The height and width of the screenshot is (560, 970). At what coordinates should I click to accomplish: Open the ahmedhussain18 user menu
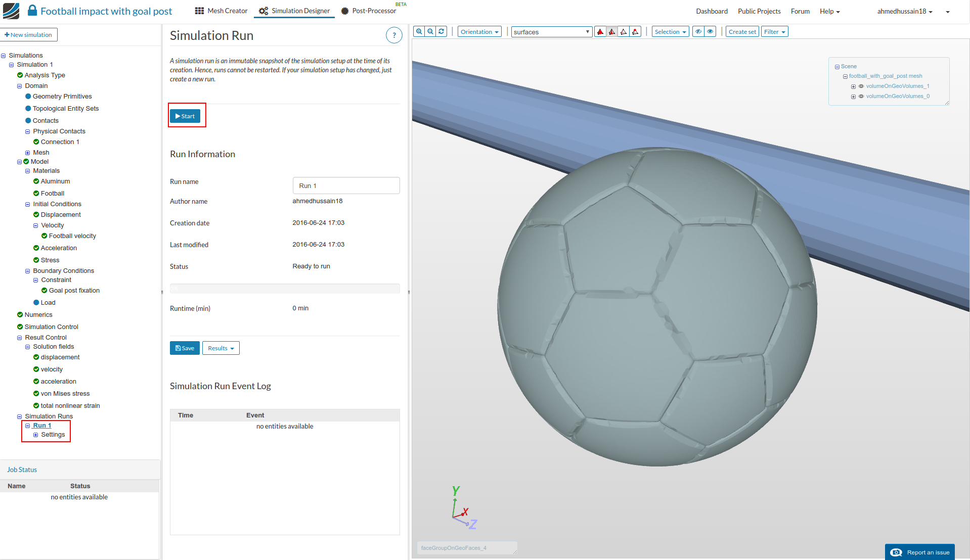click(x=905, y=11)
